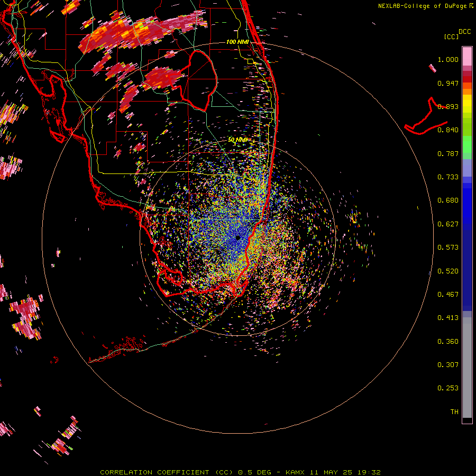This screenshot has height=476, width=476.
Task: Click the DCC label above the color scale
Action: coord(465,31)
